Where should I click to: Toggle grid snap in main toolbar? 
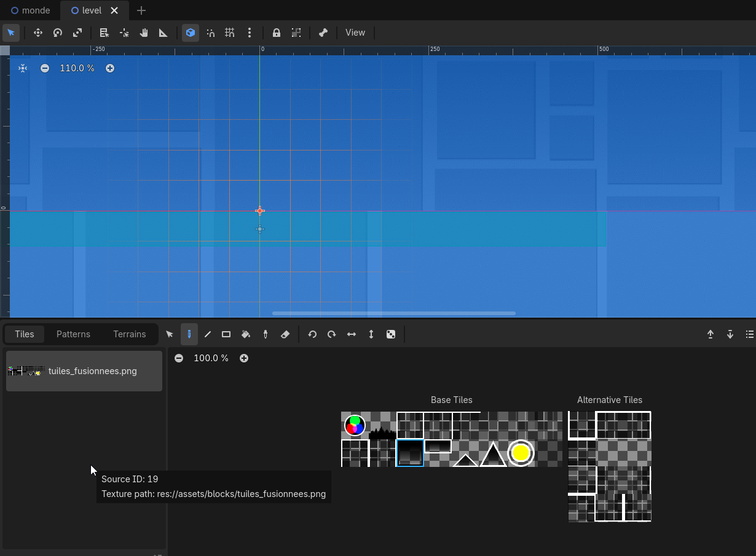[x=230, y=33]
